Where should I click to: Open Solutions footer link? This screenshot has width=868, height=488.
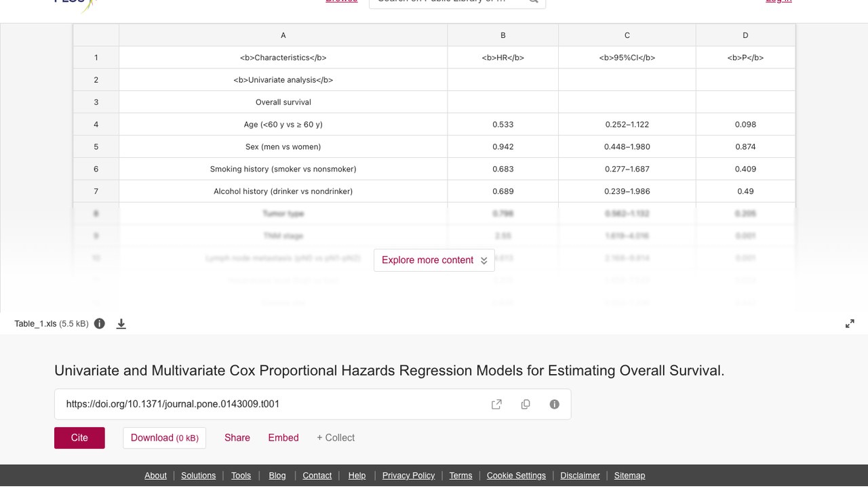point(199,476)
